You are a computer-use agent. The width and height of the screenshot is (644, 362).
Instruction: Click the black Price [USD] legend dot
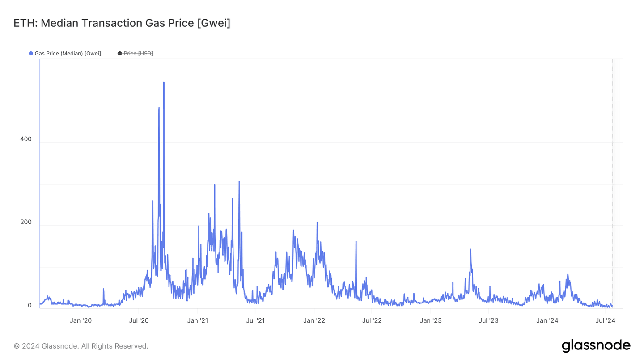pyautogui.click(x=120, y=54)
